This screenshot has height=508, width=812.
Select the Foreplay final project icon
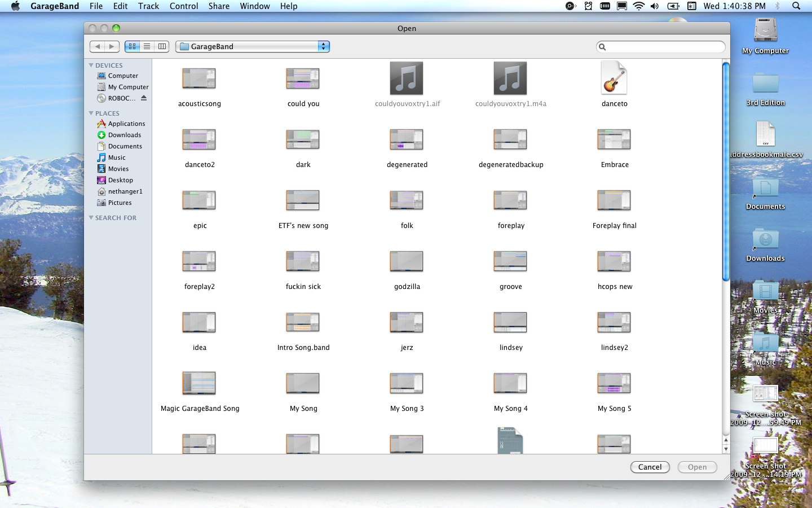[614, 200]
